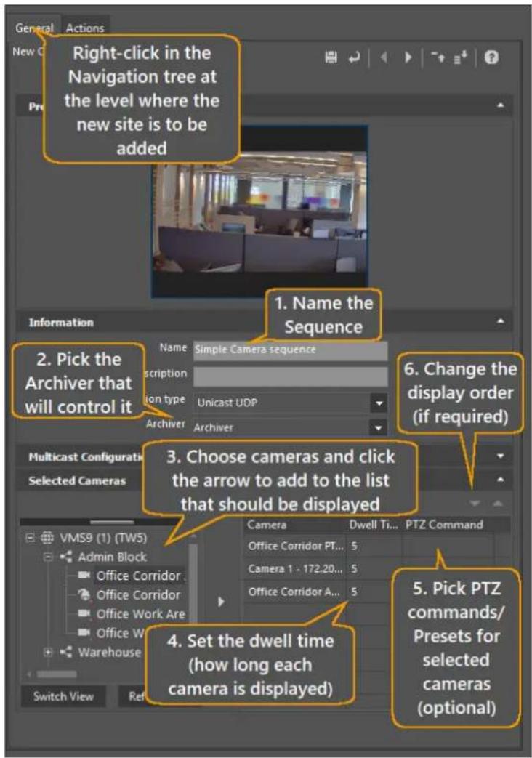This screenshot has height=758, width=532.
Task: Click the camera preview thumbnail
Action: tap(259, 211)
